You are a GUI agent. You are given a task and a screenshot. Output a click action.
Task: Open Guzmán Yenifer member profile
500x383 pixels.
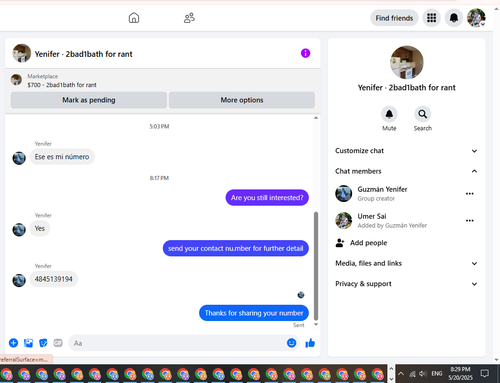pyautogui.click(x=382, y=189)
